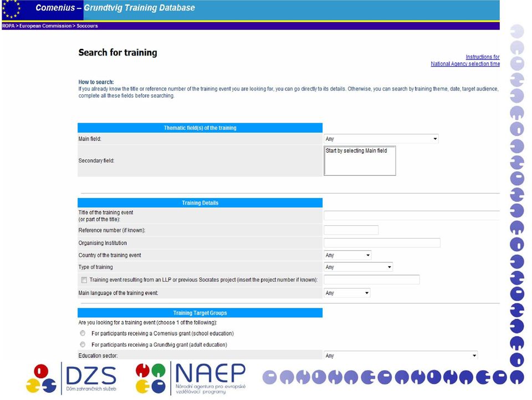The height and width of the screenshot is (400, 532).
Task: Click the Organising Institution input field
Action: pos(382,242)
